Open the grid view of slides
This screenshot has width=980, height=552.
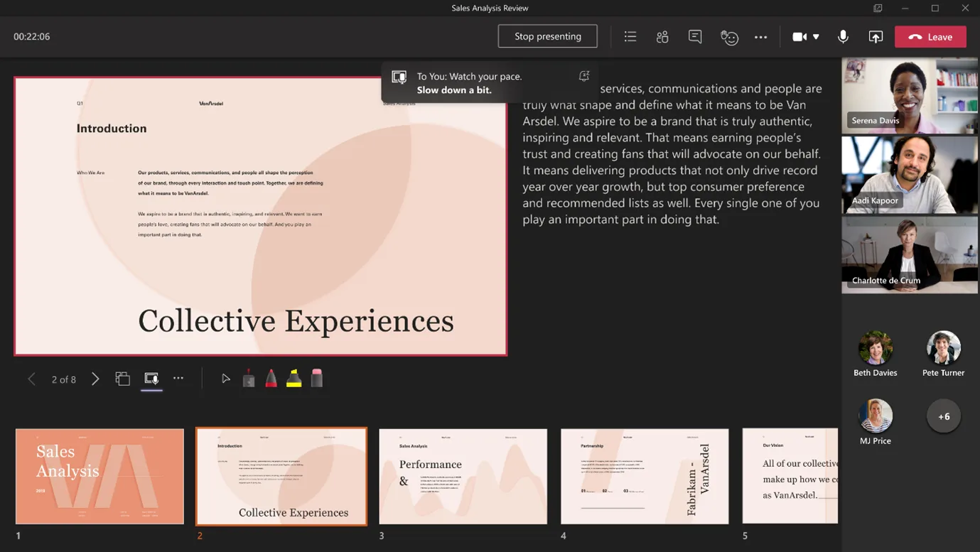[122, 379]
